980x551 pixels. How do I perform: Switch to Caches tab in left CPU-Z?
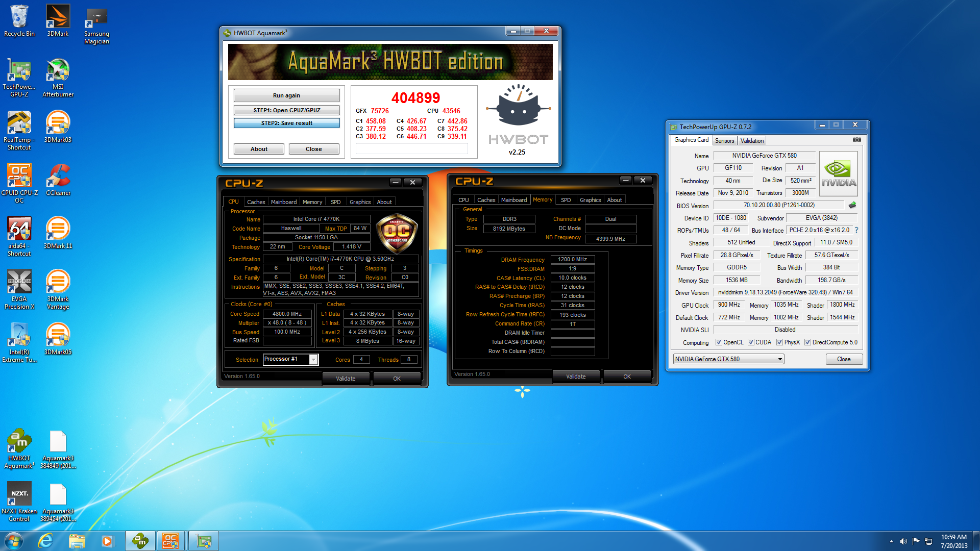[x=256, y=202]
